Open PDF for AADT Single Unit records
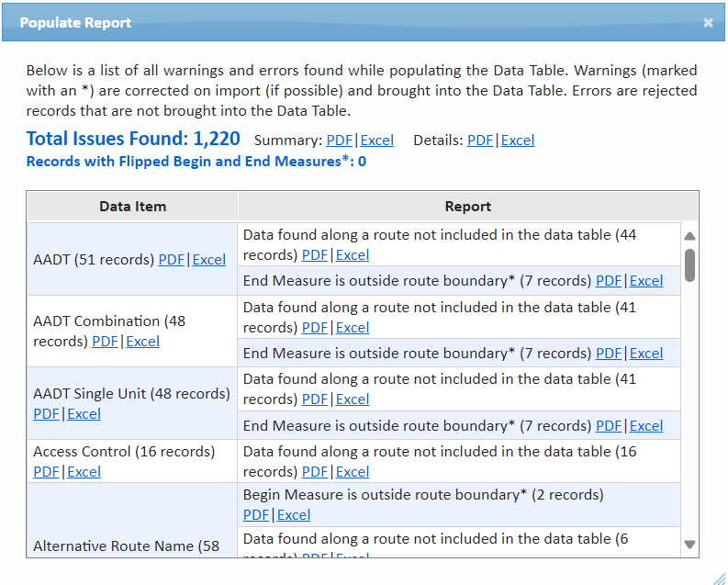This screenshot has width=728, height=585. [46, 414]
